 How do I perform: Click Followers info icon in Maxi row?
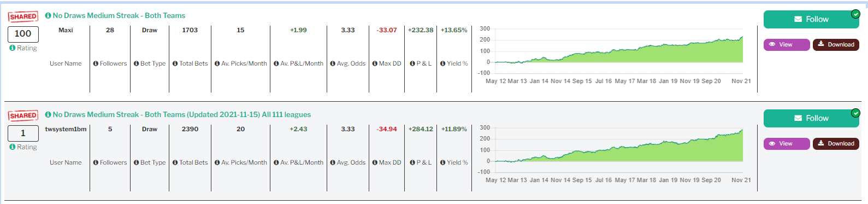[x=96, y=63]
